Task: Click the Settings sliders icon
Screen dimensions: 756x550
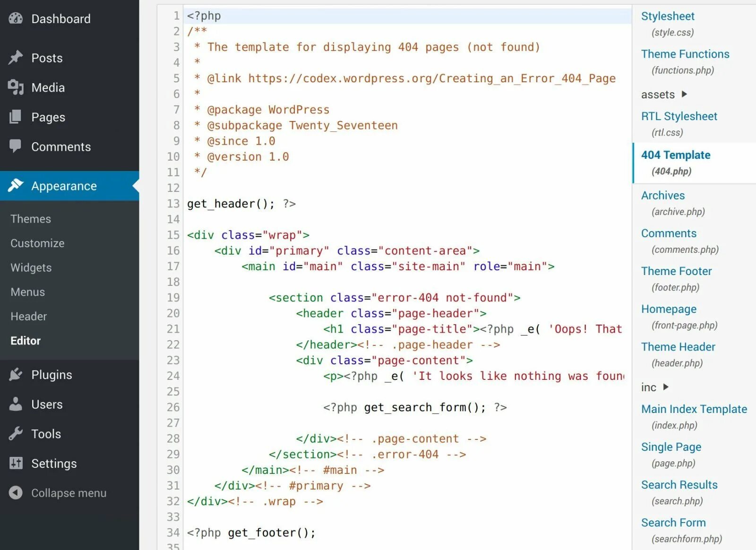Action: (x=16, y=463)
